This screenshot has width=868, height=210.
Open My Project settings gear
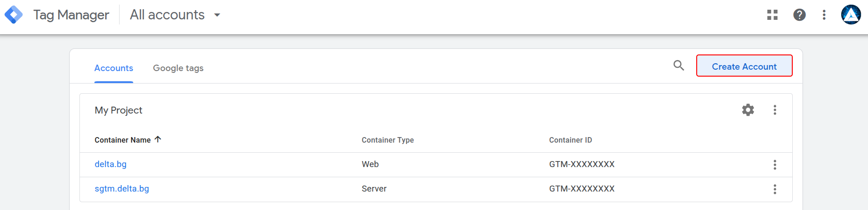pos(748,110)
